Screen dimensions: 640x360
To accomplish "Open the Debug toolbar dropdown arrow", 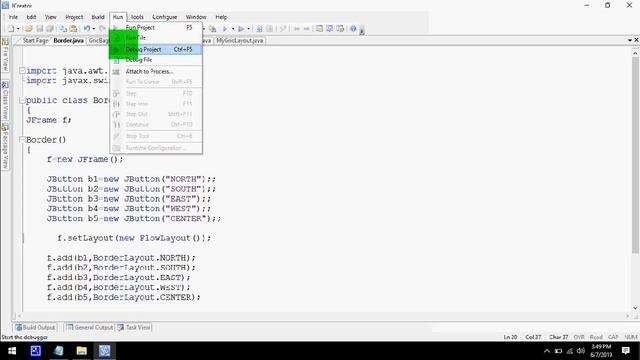I will (x=248, y=29).
